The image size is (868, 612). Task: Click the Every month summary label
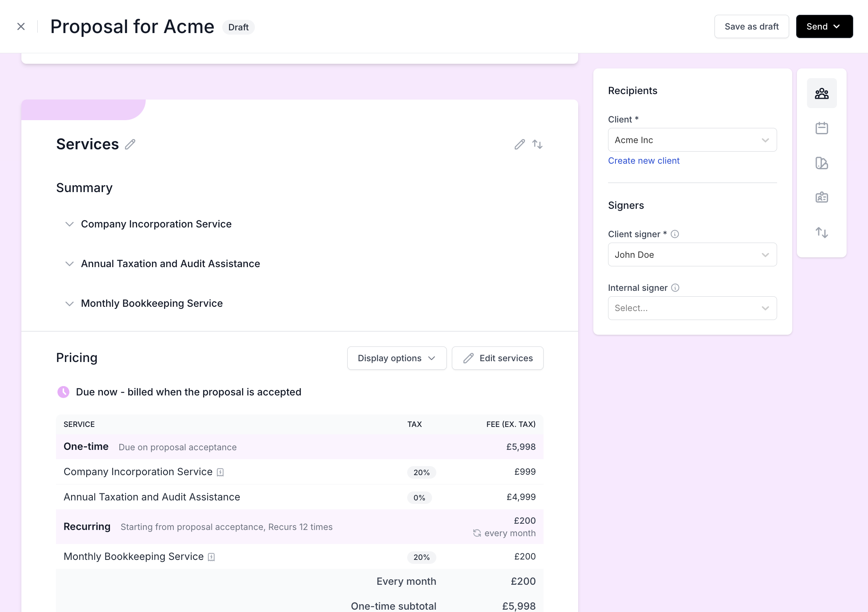[406, 581]
